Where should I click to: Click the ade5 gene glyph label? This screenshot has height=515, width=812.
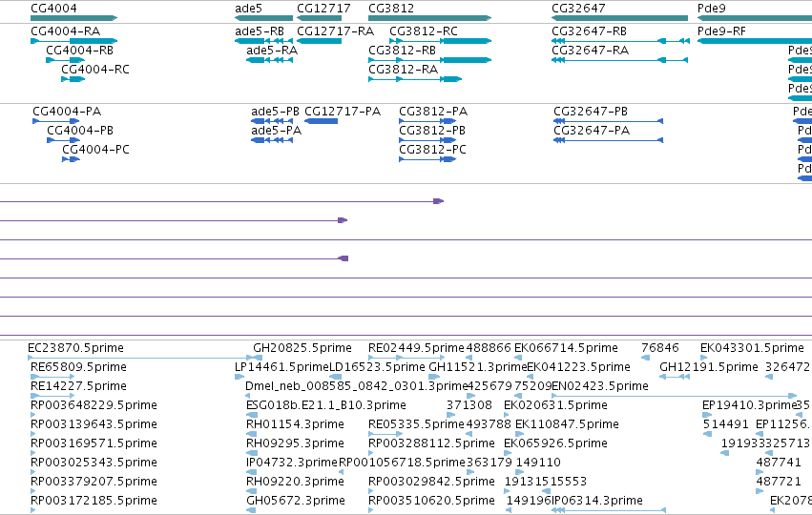tap(249, 9)
